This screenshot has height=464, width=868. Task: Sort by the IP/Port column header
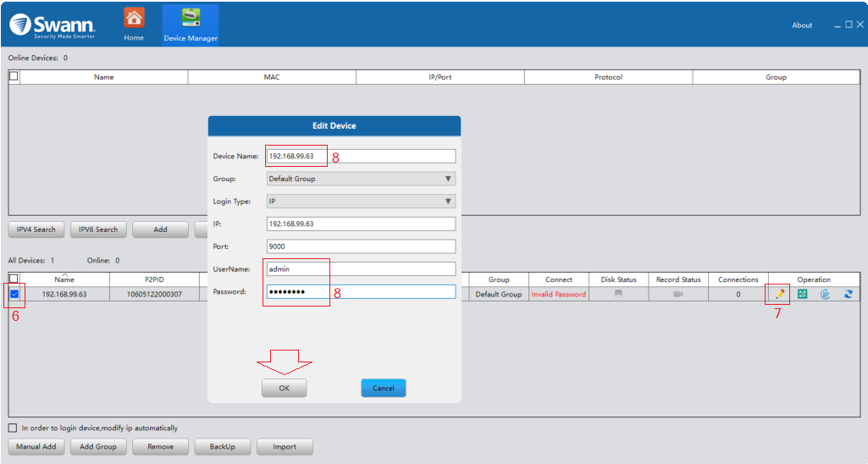click(x=440, y=77)
